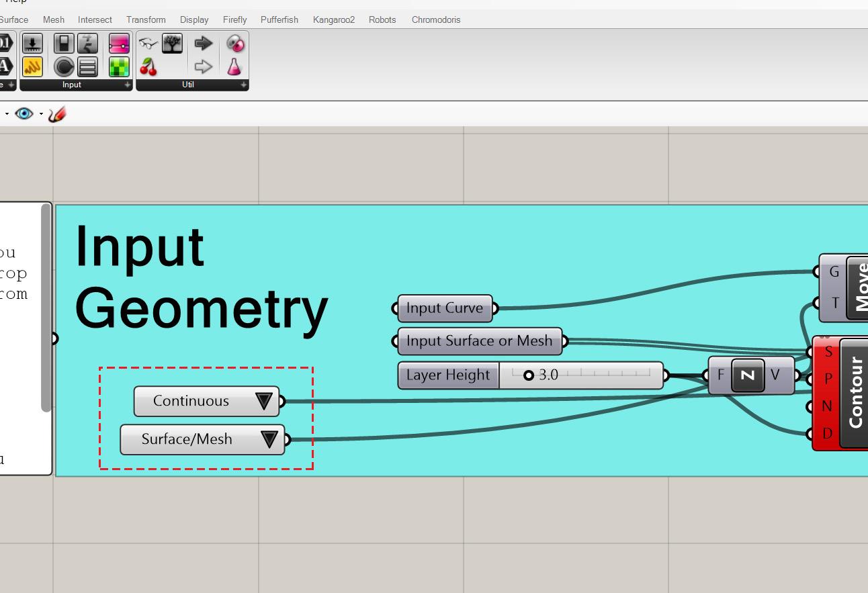Select the Input Surface or Mesh parameter
868x593 pixels.
[479, 341]
